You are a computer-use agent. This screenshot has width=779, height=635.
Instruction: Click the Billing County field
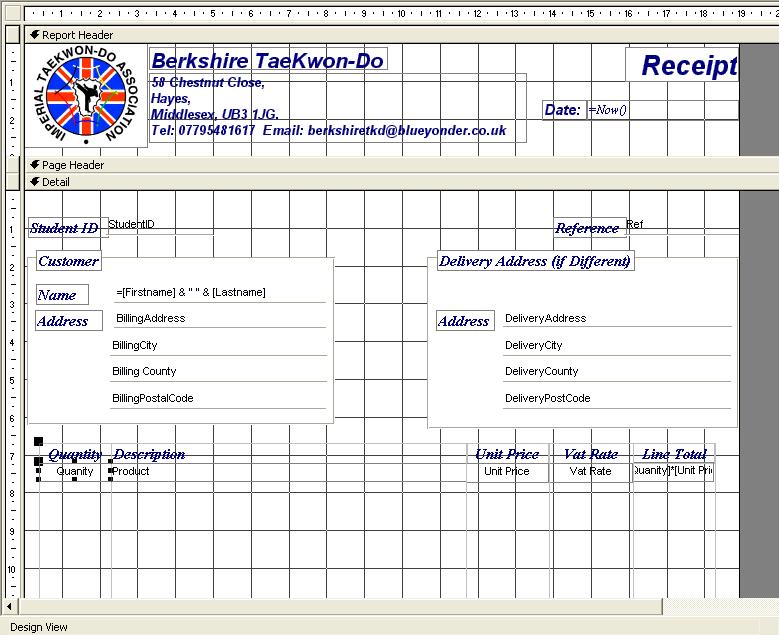point(218,373)
